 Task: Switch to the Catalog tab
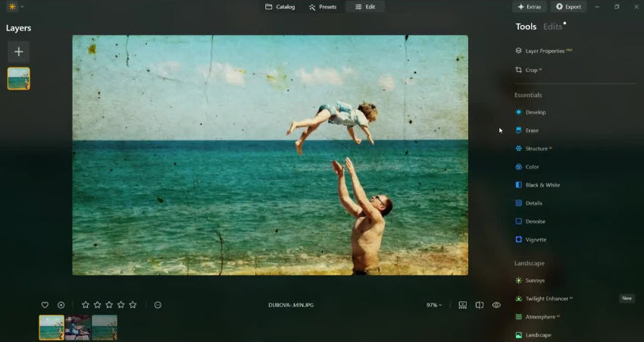(280, 7)
